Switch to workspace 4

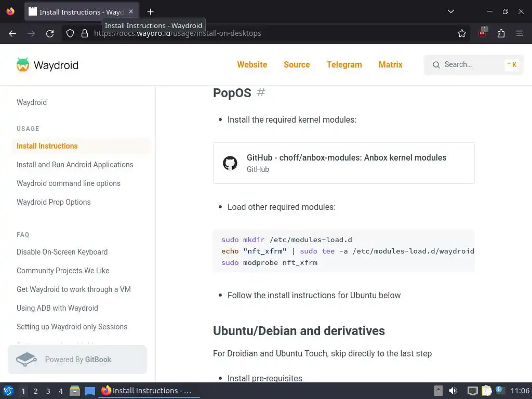(x=61, y=391)
